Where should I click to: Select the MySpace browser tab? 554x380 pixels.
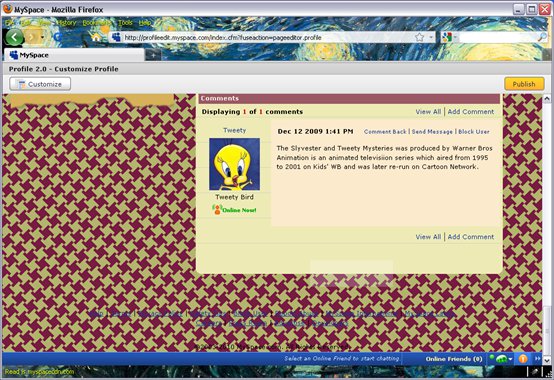(74, 55)
